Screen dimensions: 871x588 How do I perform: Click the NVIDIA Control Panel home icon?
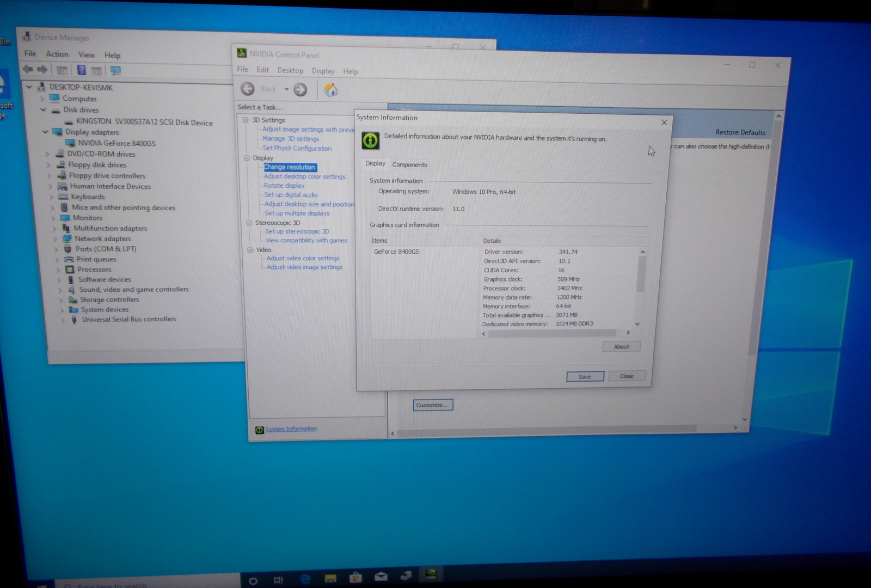tap(330, 90)
